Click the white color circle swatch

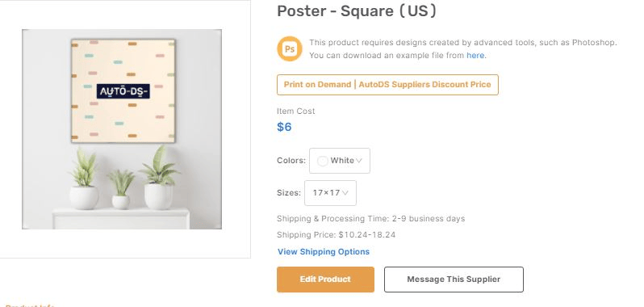tap(323, 161)
